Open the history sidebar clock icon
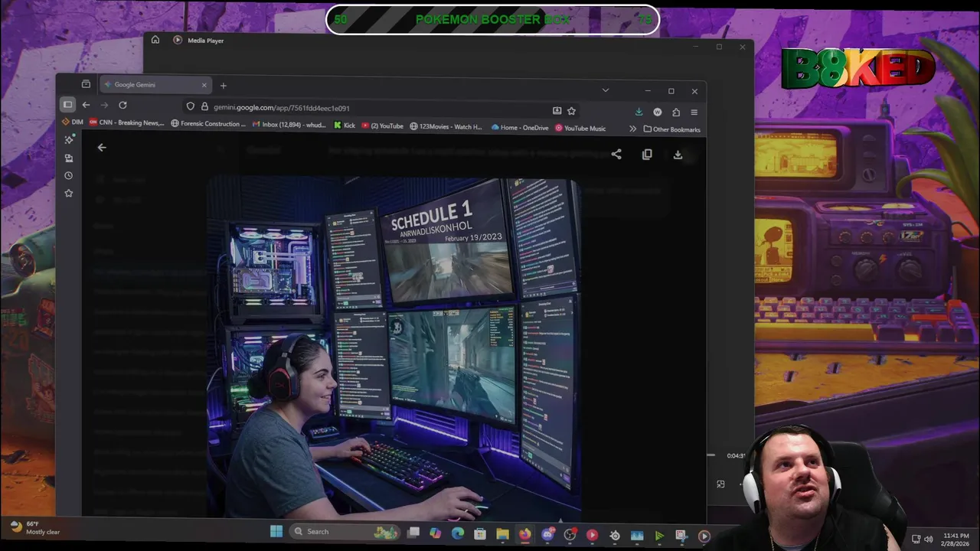The image size is (980, 551). click(69, 175)
